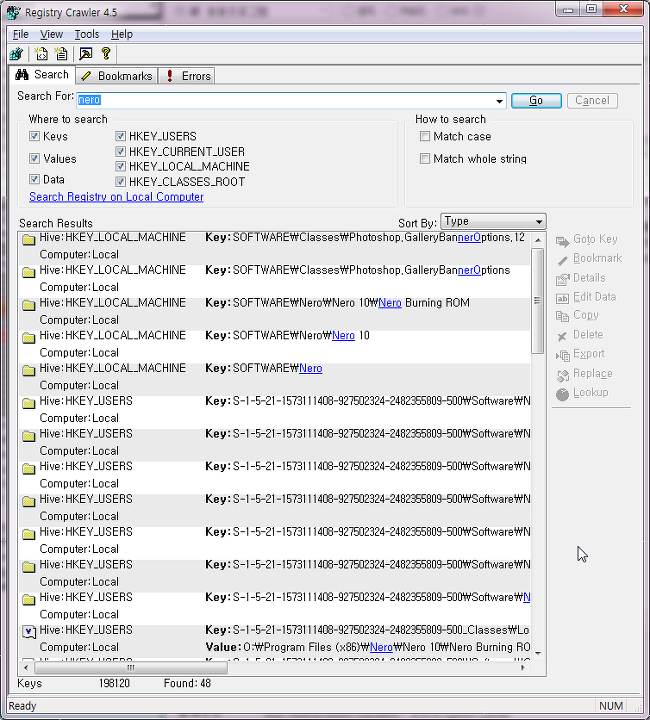
Task: Click the Lookup globe icon
Action: pyautogui.click(x=562, y=394)
